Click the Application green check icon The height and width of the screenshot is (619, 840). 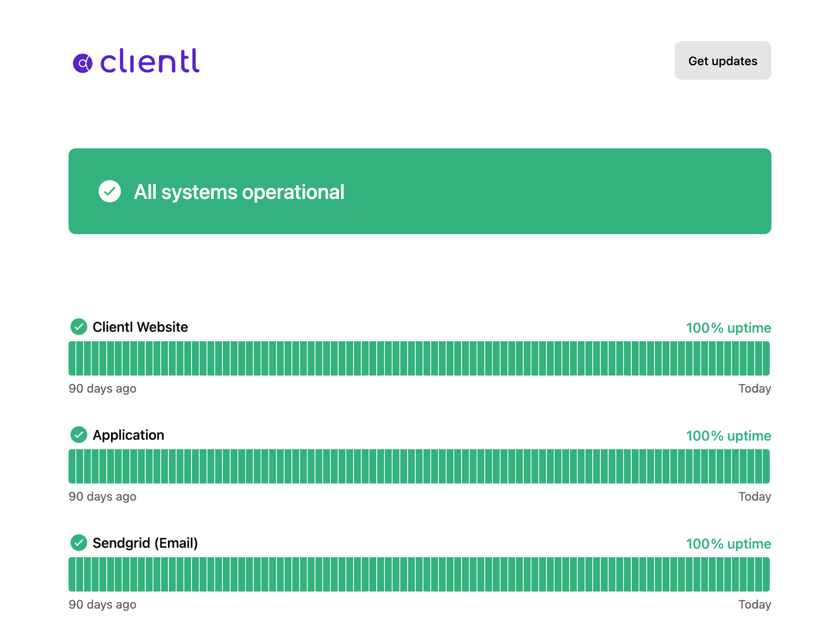click(x=79, y=435)
